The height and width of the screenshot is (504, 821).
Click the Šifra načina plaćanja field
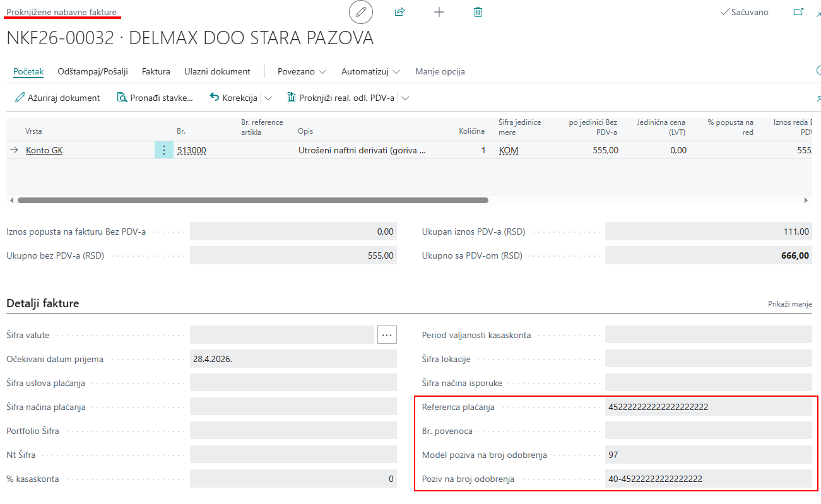click(293, 407)
